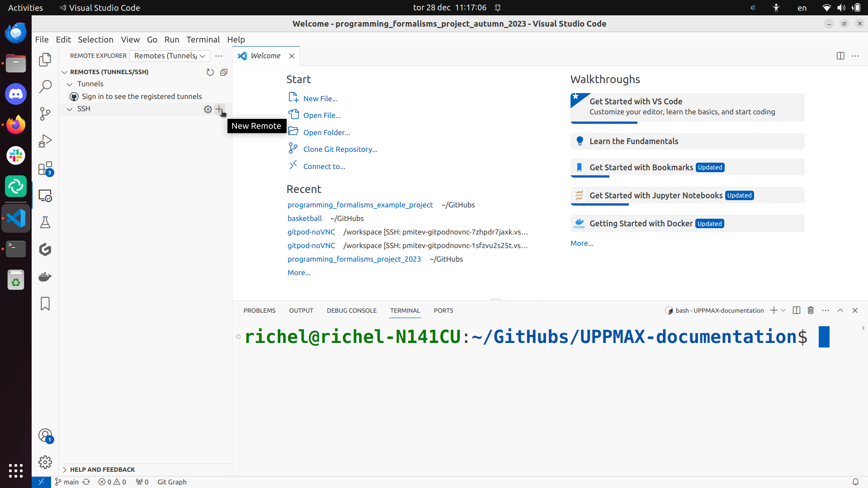The height and width of the screenshot is (488, 868).
Task: Refresh the remotes list
Action: (210, 72)
